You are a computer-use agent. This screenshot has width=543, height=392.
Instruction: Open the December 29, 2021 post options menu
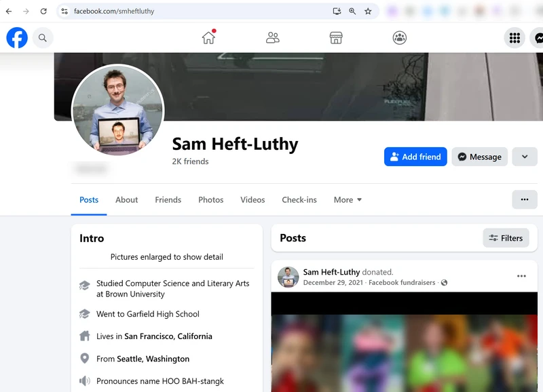click(x=521, y=276)
